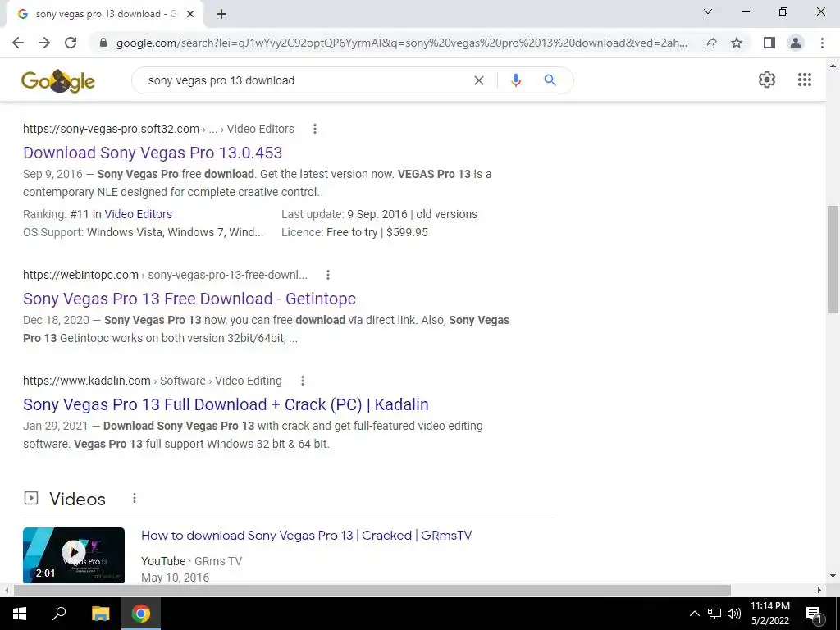
Task: Open Download Sony Vegas Pro 13.0.453 result
Action: tap(153, 153)
